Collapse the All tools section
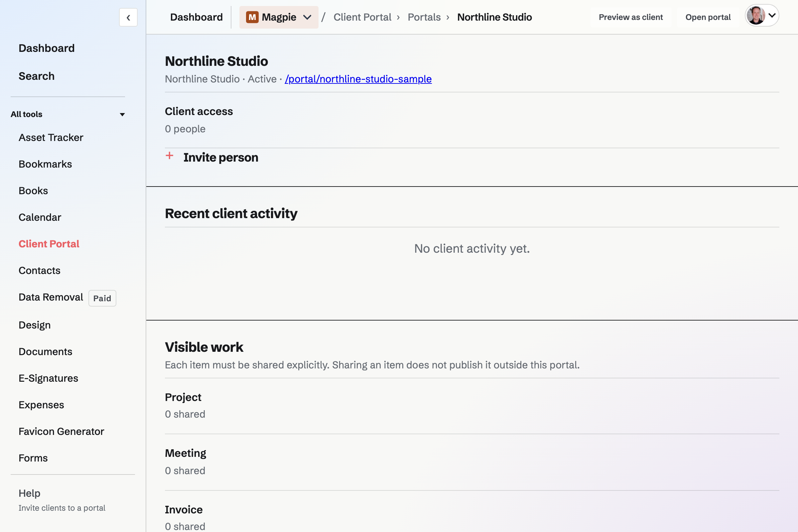Image resolution: width=798 pixels, height=532 pixels. click(x=68, y=114)
